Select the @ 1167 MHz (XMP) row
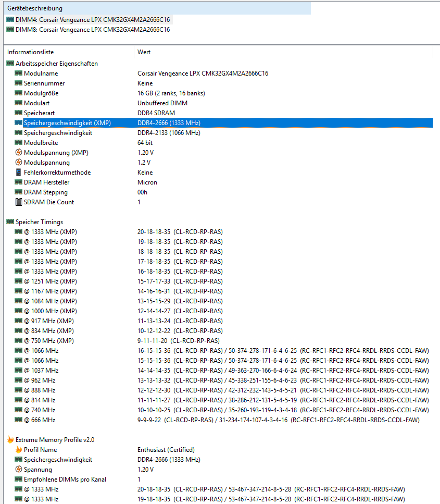Viewport: 440px width, 504px height. point(51,291)
